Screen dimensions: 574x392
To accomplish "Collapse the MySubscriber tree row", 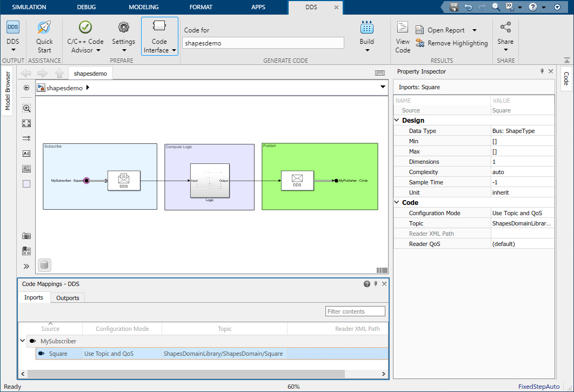I will 22,341.
